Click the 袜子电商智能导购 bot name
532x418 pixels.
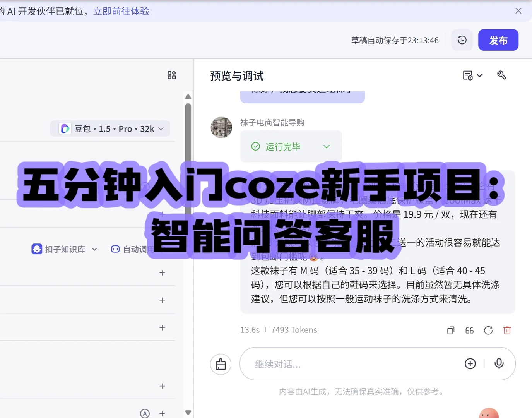click(x=272, y=123)
